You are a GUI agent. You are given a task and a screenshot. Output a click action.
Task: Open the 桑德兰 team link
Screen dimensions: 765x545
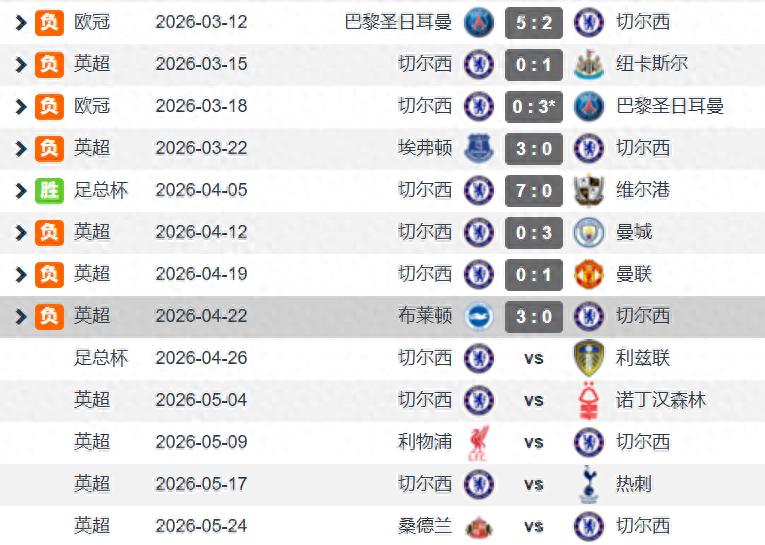coord(424,525)
